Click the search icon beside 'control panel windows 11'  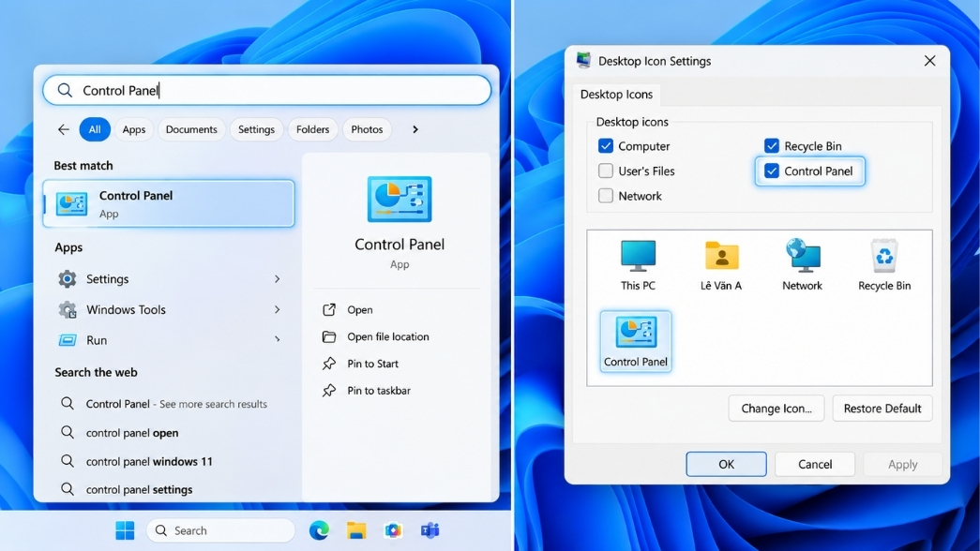click(67, 461)
